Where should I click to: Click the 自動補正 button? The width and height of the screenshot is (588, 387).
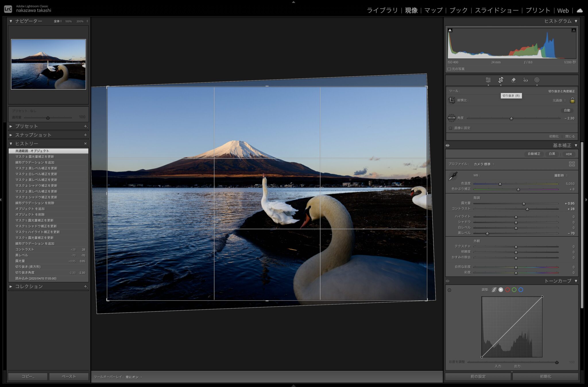(x=534, y=154)
